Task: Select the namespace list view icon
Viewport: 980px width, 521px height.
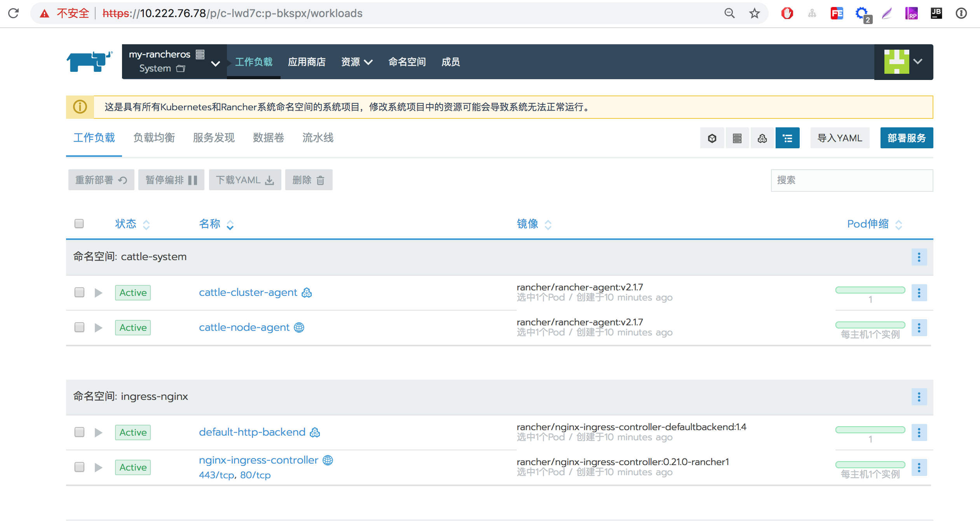Action: pos(787,138)
